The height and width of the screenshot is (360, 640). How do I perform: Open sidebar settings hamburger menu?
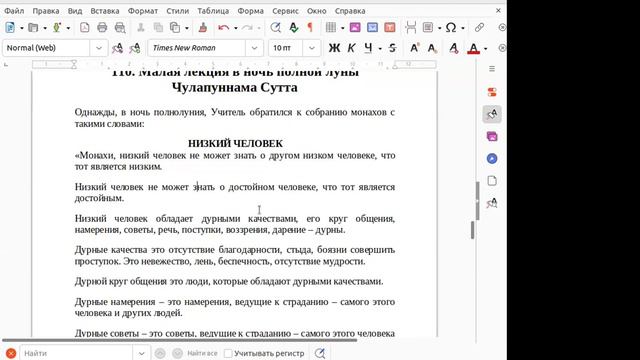point(492,69)
